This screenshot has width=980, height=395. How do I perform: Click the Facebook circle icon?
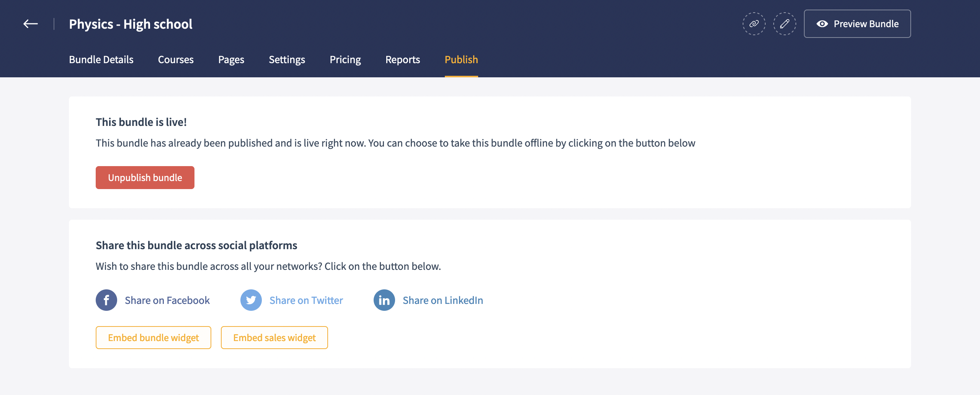coord(106,300)
